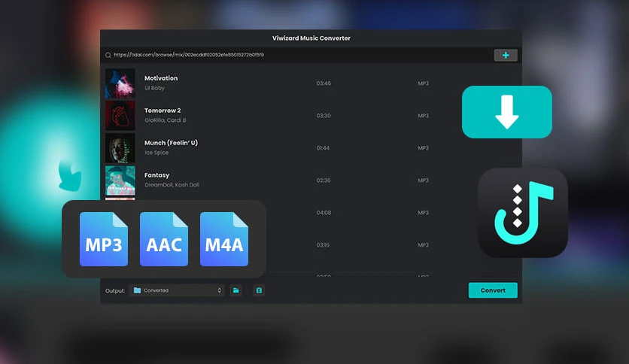The height and width of the screenshot is (364, 629).
Task: Click the song title Motivation
Action: (x=161, y=78)
